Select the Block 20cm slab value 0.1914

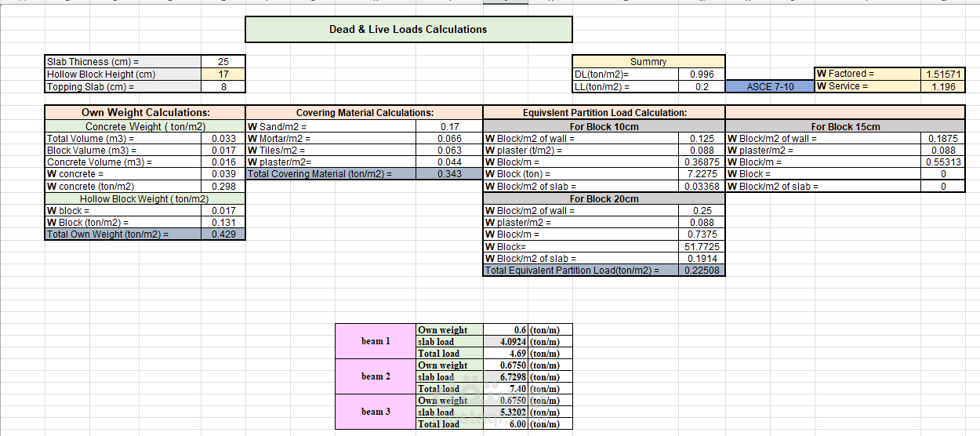coord(702,258)
